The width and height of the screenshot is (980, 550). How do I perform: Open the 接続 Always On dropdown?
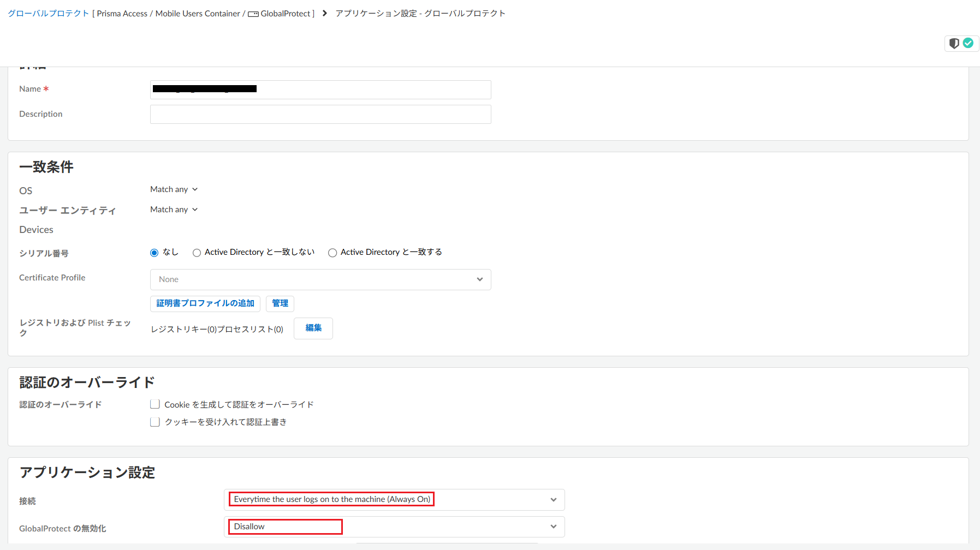tap(394, 500)
